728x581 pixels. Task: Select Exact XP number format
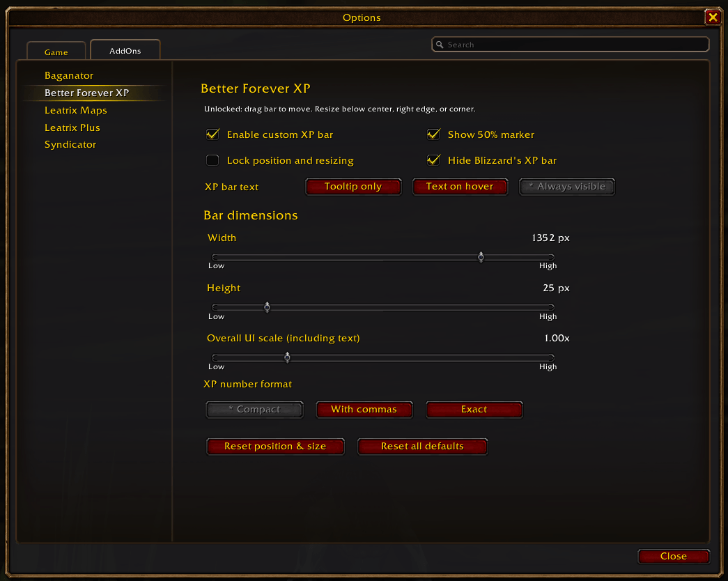click(474, 410)
